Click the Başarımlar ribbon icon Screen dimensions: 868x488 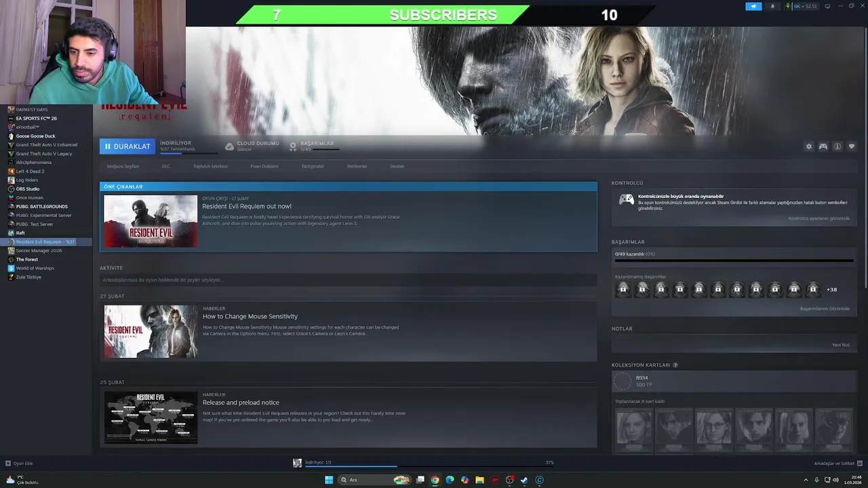293,146
